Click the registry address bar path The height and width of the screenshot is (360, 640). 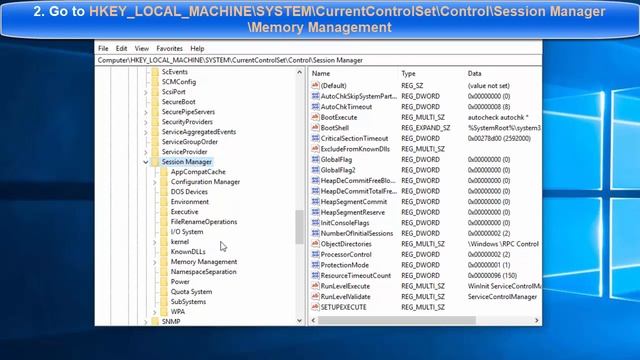tap(230, 60)
